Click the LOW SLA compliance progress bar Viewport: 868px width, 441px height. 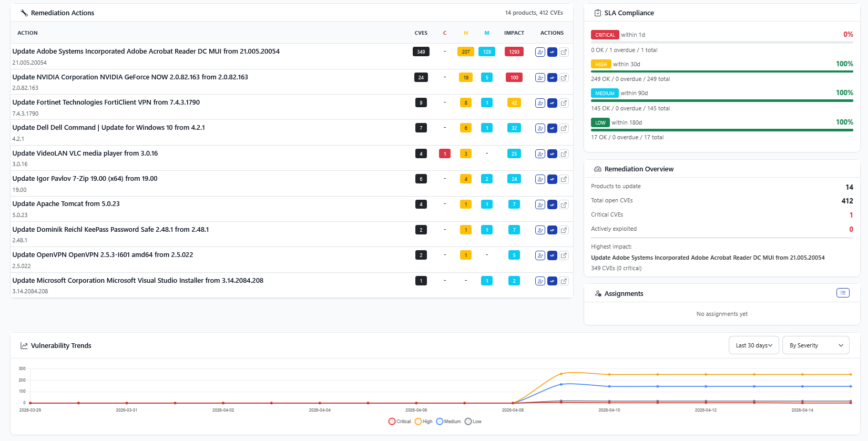coord(722,130)
